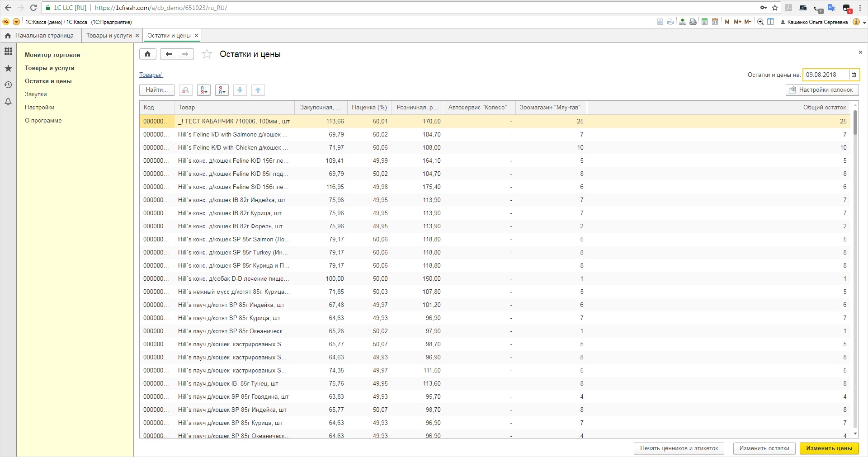Open Закупки in sidebar
This screenshot has height=457, width=868.
(36, 94)
